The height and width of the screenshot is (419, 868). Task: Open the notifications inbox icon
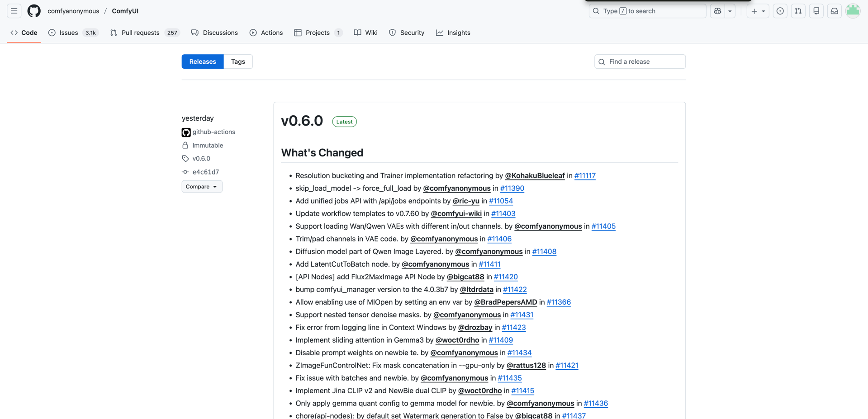[x=834, y=11]
